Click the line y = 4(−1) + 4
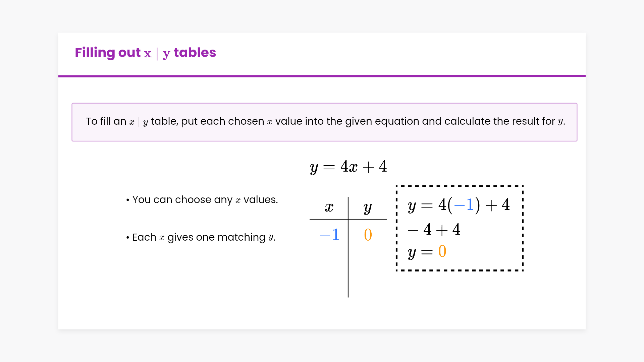Screen dimensions: 644x362 coord(459,205)
